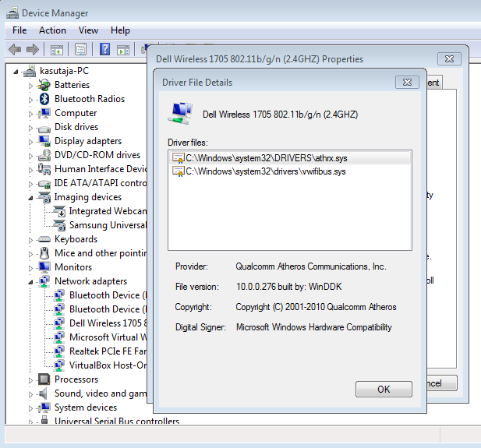Click the Microsoft Windows Hardware Compatibility signer text
Screen dimensions: 481x448
(314, 327)
